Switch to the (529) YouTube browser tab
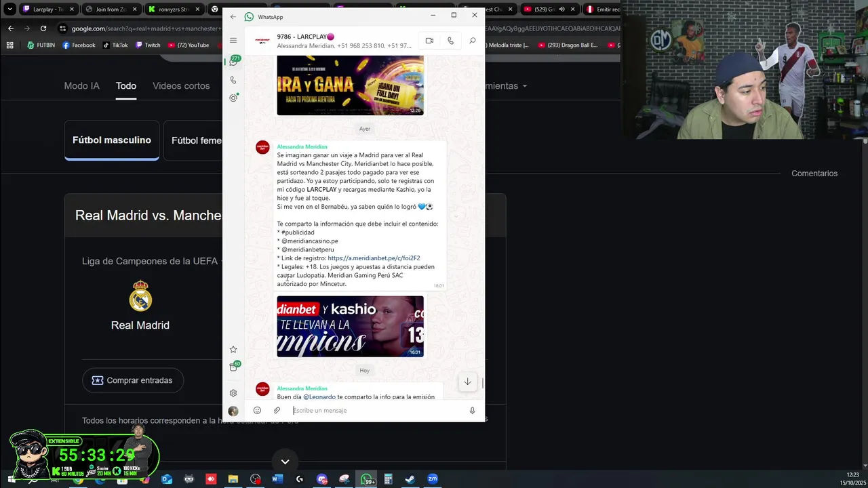 (x=549, y=9)
